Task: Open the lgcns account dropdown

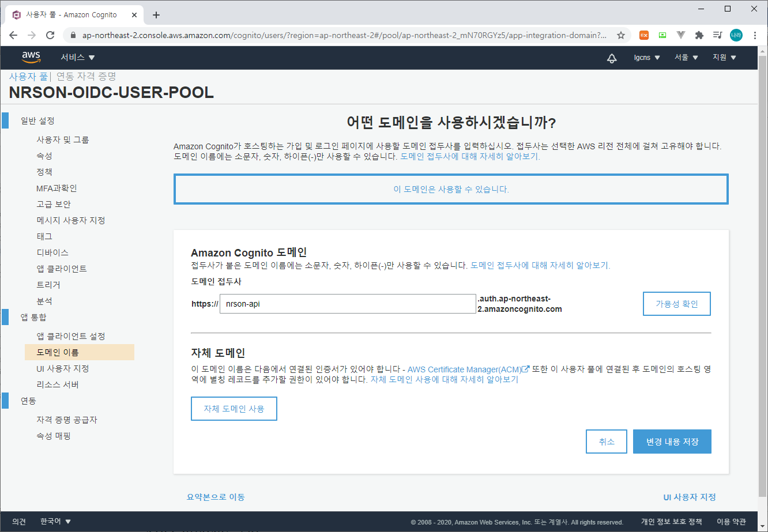Action: 647,58
